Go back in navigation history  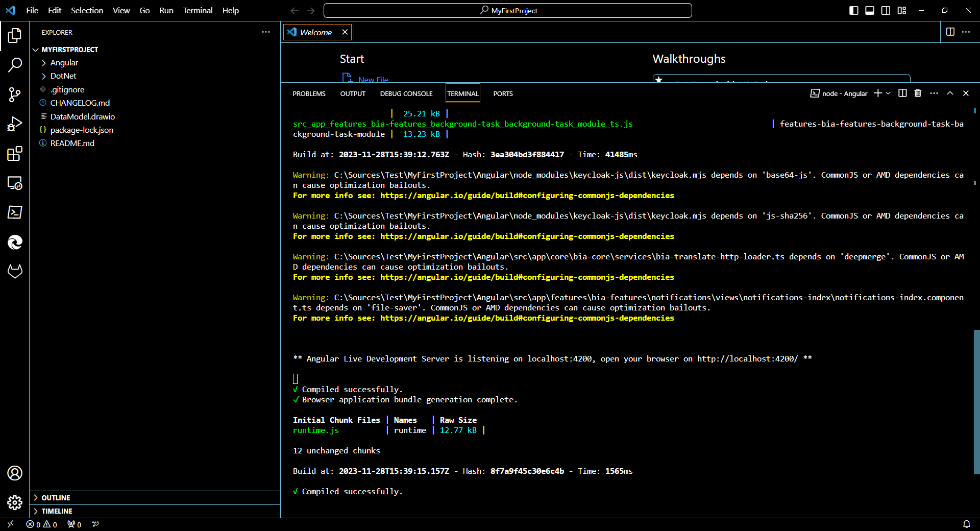[x=295, y=11]
